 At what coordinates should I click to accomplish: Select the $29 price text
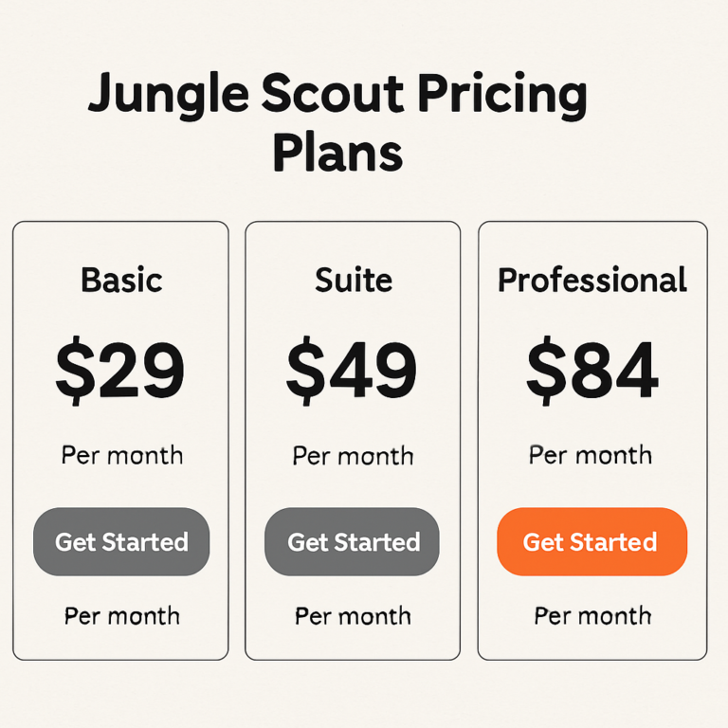coord(120,370)
